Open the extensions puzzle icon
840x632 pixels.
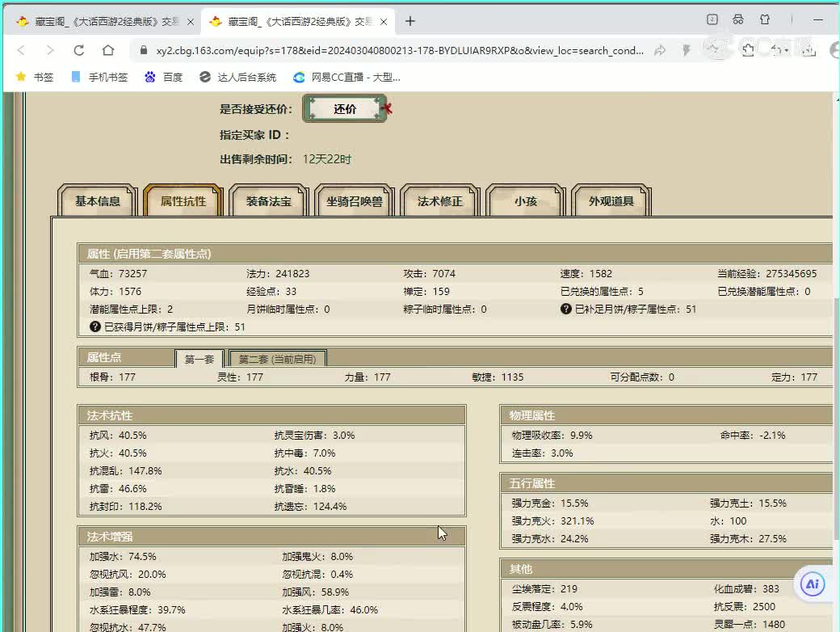748,50
